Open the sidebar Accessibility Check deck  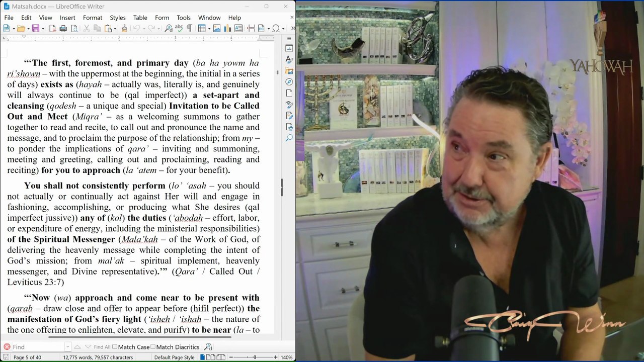(x=289, y=127)
